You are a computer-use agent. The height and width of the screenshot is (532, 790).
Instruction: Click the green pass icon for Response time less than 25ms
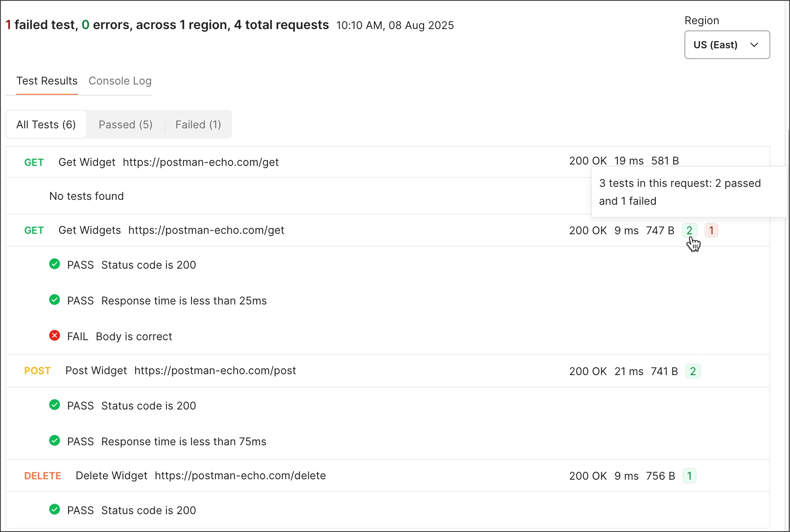55,300
